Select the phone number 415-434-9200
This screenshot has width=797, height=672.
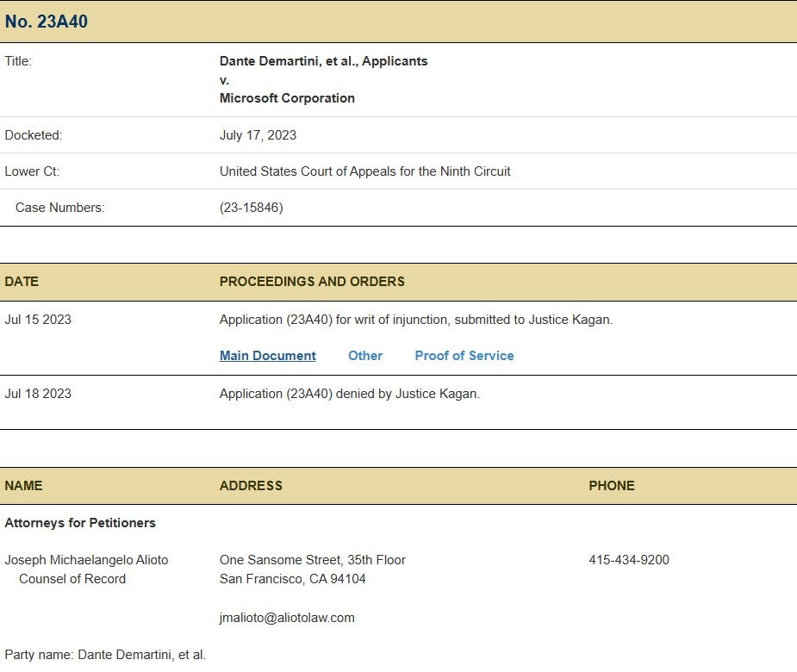pyautogui.click(x=627, y=560)
